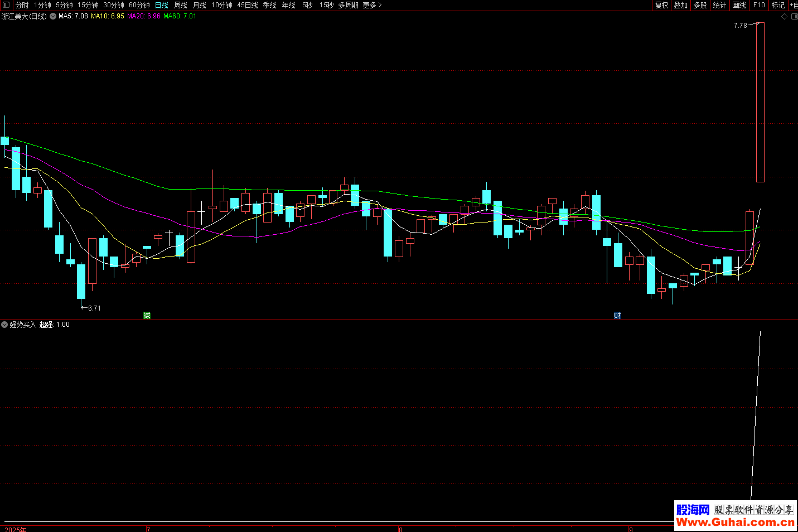Click the 统计 statistics button

pyautogui.click(x=720, y=5)
